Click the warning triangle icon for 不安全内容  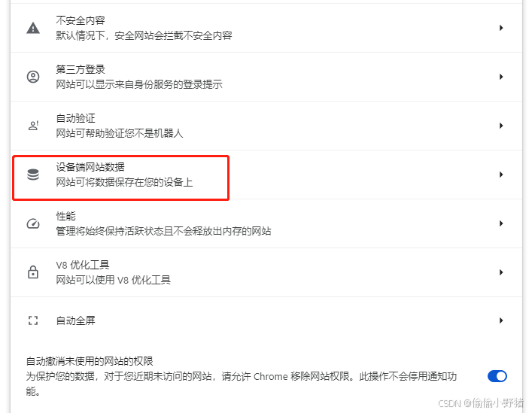[x=33, y=28]
